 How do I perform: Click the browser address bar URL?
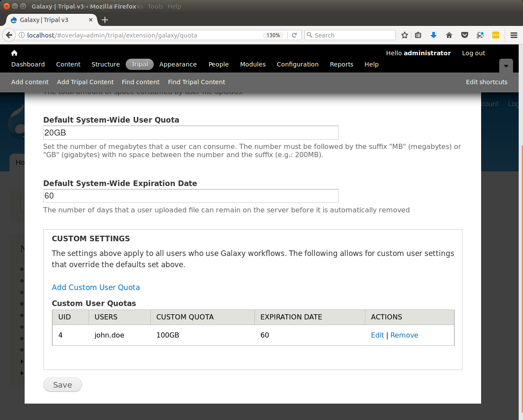[112, 35]
